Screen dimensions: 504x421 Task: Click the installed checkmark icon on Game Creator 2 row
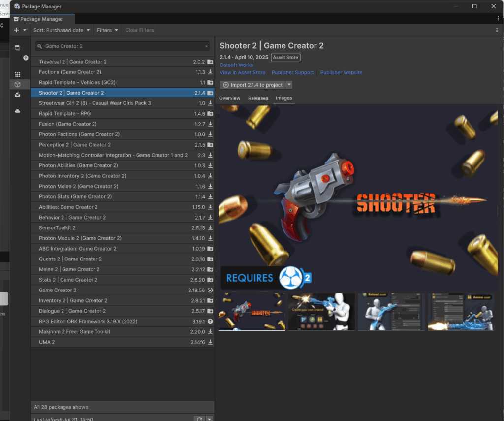210,290
